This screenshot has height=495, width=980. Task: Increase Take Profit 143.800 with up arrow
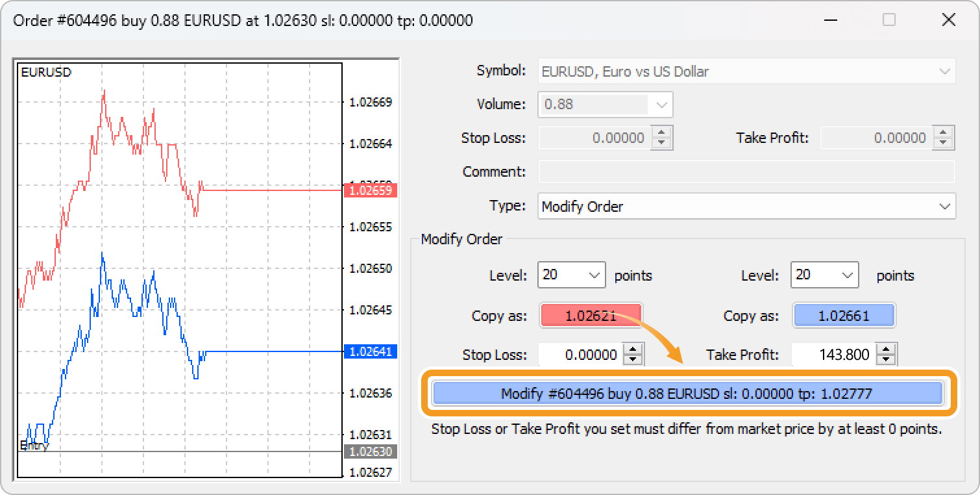[x=886, y=349]
